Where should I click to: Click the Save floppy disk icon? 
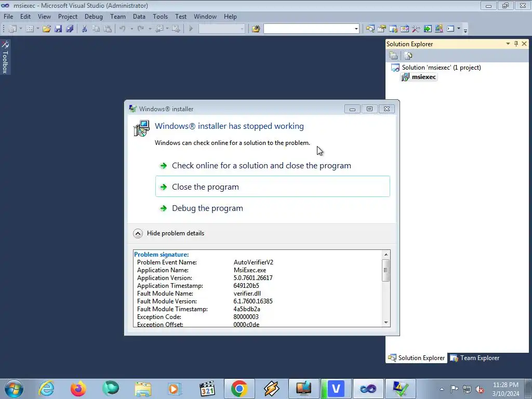click(58, 29)
